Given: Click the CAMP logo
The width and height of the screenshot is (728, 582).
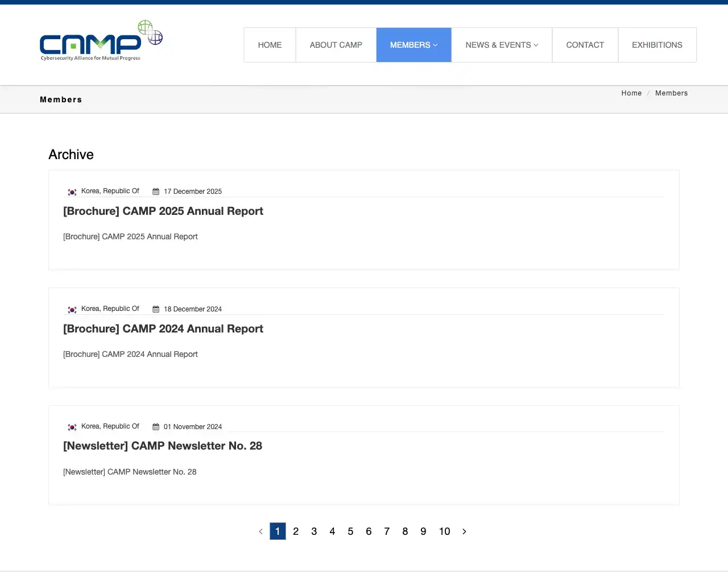Looking at the screenshot, I should tap(101, 41).
